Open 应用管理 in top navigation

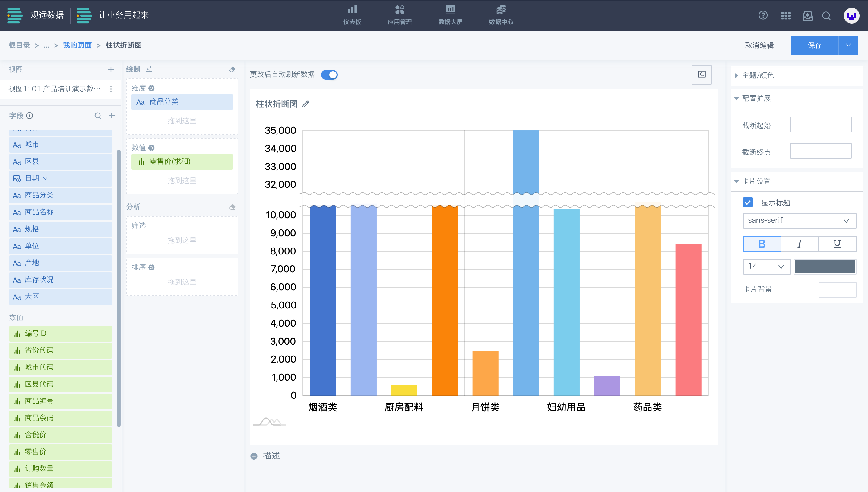click(x=400, y=15)
